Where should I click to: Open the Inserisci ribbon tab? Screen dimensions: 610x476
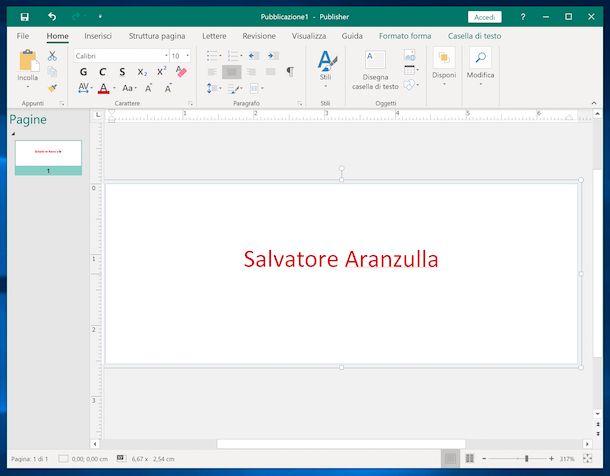[x=98, y=36]
